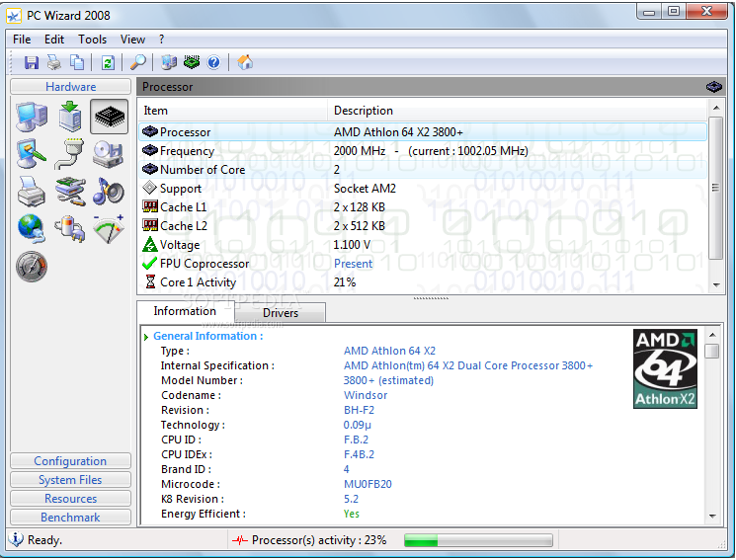Select the Frequency row
Screen dimensions: 736x560
pos(423,151)
